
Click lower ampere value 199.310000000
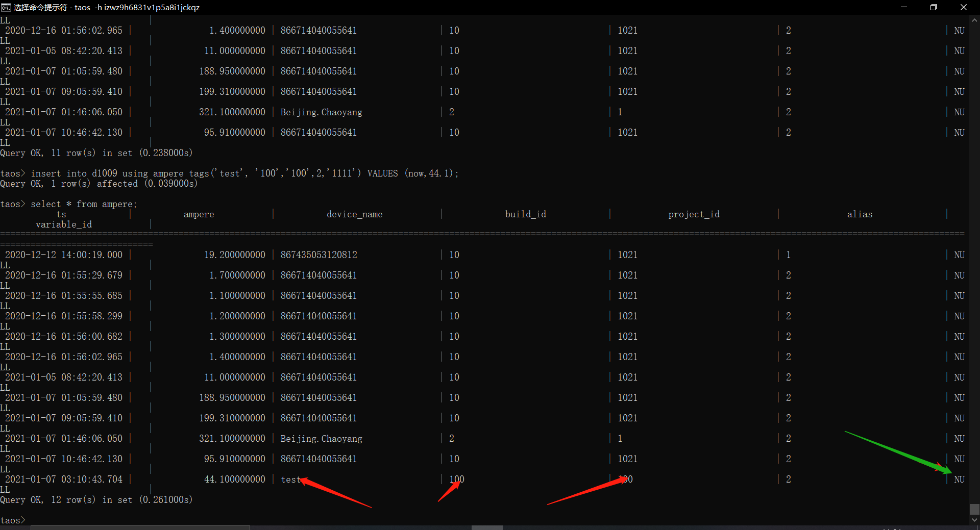point(232,418)
